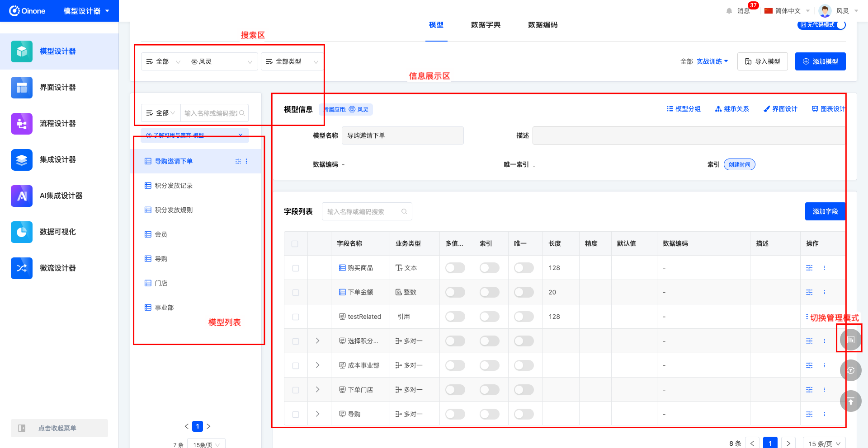Open the 全部类型 dropdown

(292, 61)
